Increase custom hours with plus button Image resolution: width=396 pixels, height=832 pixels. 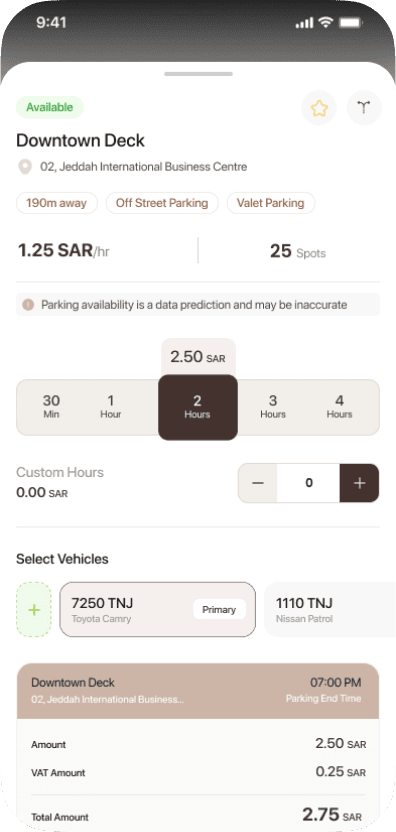point(359,483)
